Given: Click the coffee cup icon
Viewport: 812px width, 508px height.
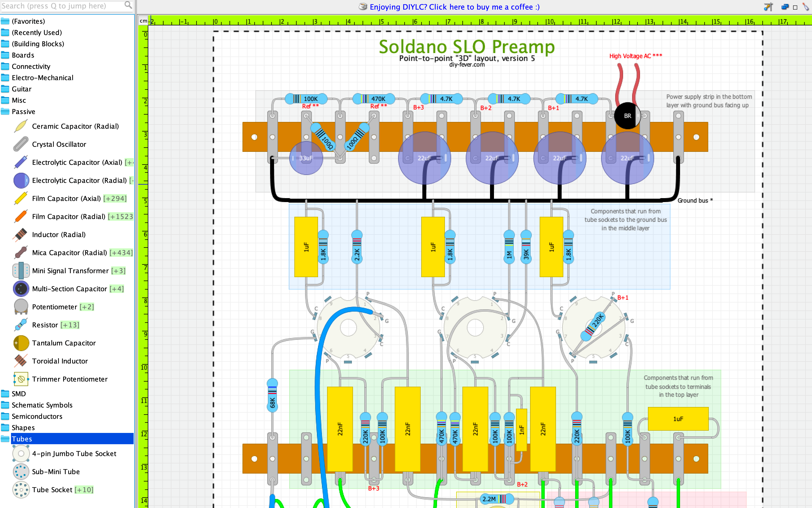Looking at the screenshot, I should tap(363, 7).
